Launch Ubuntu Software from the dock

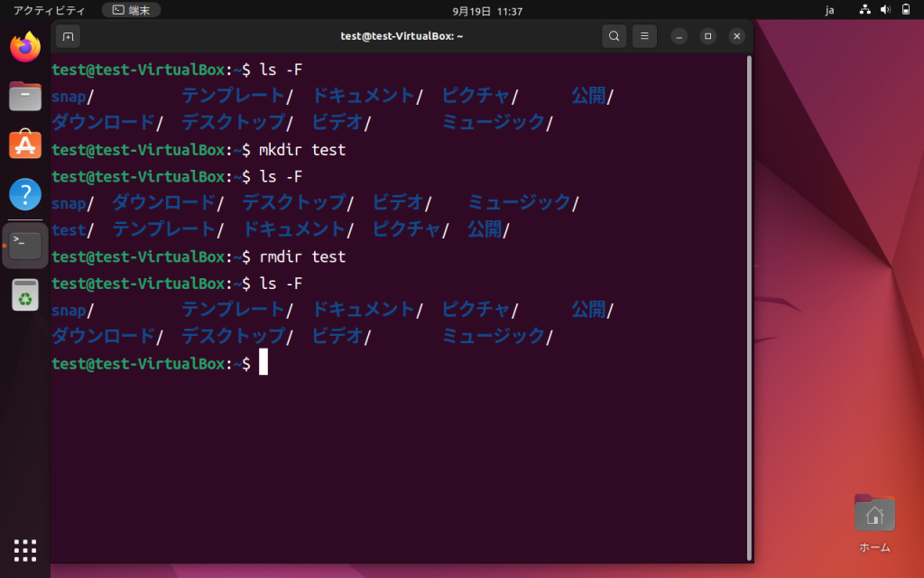25,144
